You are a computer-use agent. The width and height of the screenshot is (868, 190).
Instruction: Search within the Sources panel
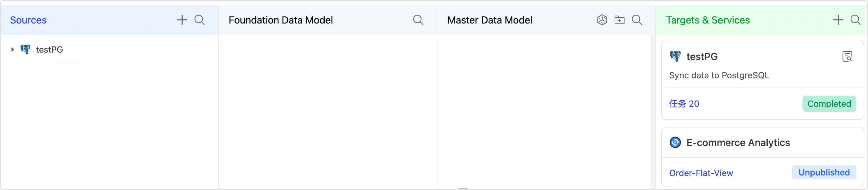(199, 19)
